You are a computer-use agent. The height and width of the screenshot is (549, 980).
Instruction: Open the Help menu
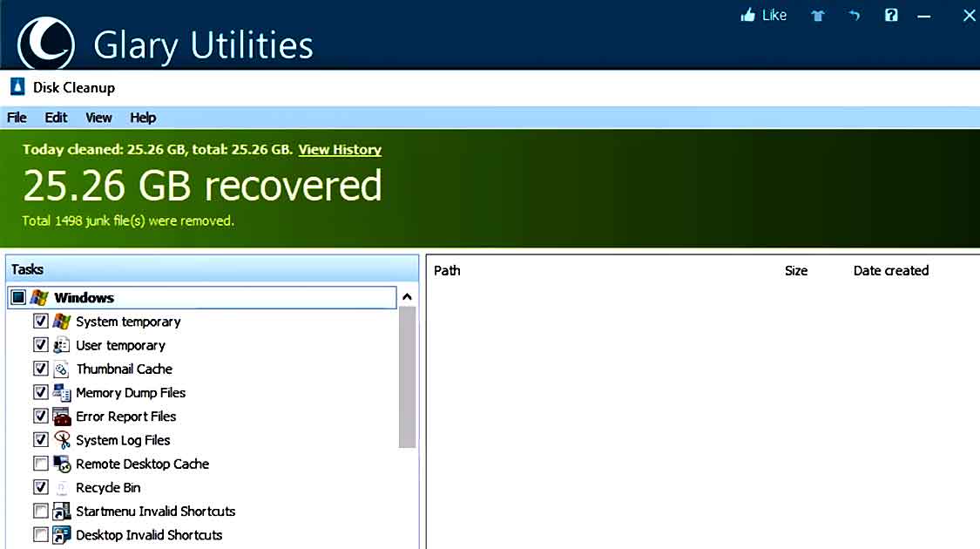coord(143,118)
